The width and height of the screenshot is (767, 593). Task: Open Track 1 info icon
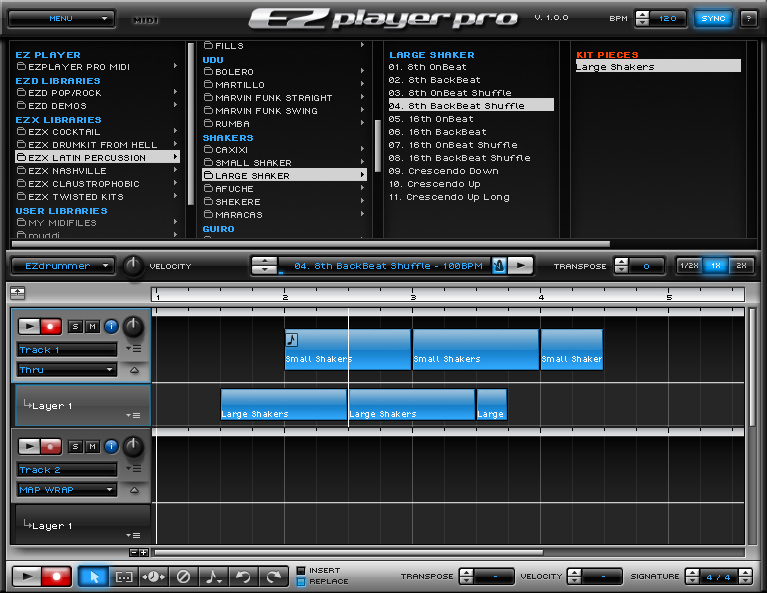(112, 326)
